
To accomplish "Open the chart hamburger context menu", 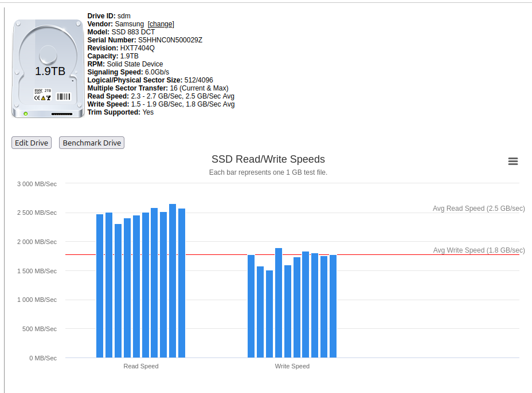I will [513, 162].
